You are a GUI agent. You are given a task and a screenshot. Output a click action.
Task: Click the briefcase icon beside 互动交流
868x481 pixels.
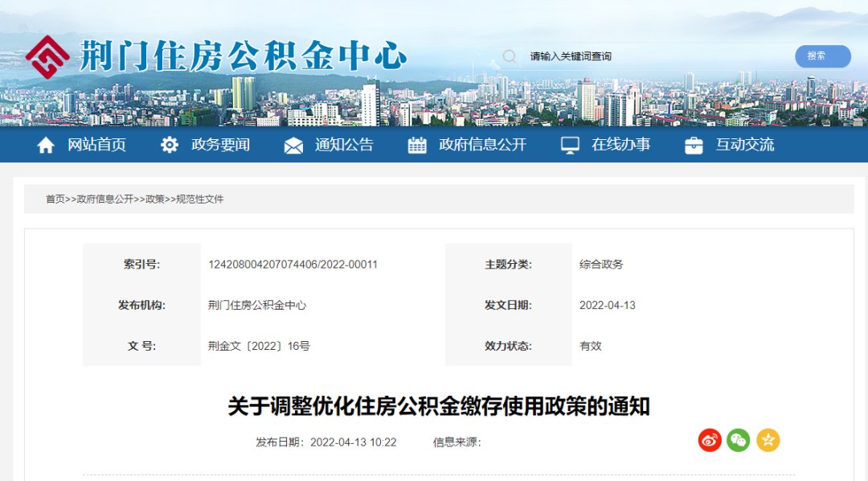[x=694, y=146]
